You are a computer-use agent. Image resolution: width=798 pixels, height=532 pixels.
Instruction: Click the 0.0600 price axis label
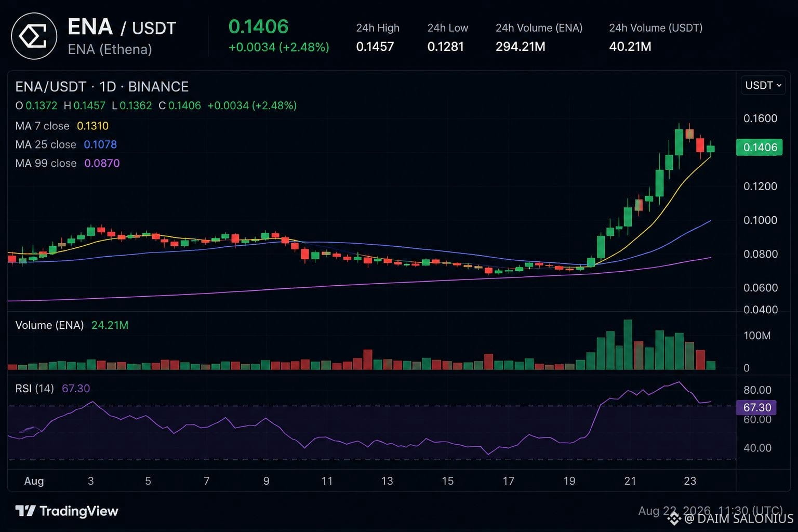click(760, 288)
